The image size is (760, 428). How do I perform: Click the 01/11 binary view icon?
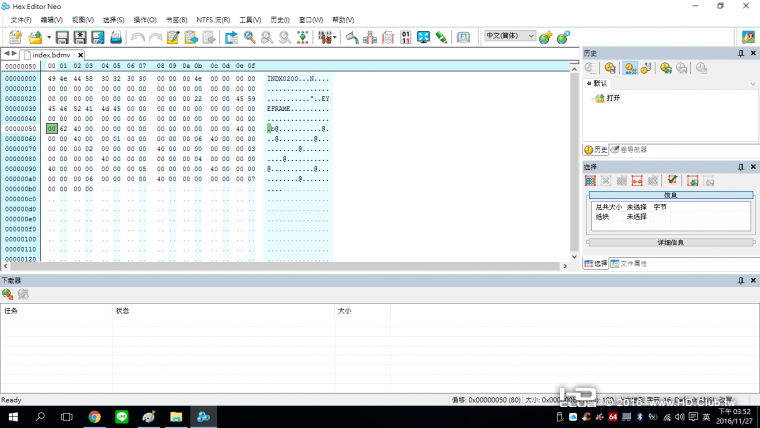click(406, 37)
